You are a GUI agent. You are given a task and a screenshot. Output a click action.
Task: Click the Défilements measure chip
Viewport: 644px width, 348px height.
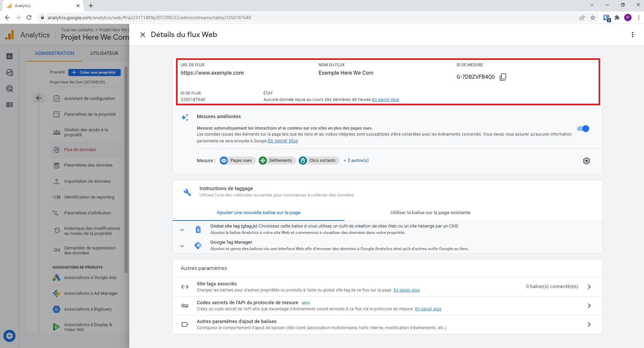coord(277,161)
